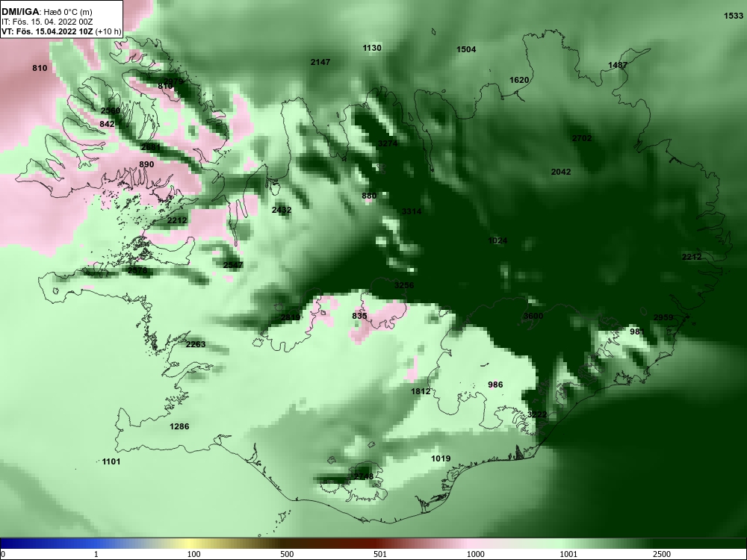Click the map value 2147

click(320, 62)
